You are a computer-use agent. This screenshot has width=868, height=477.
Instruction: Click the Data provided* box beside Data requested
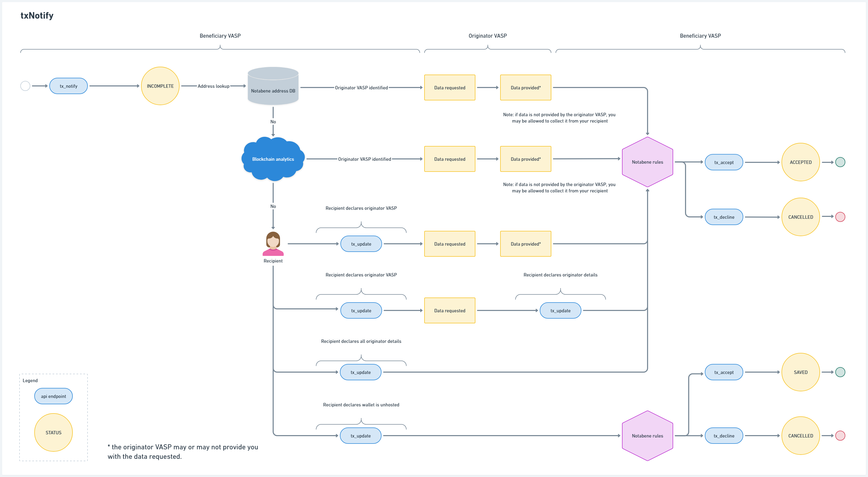526,87
